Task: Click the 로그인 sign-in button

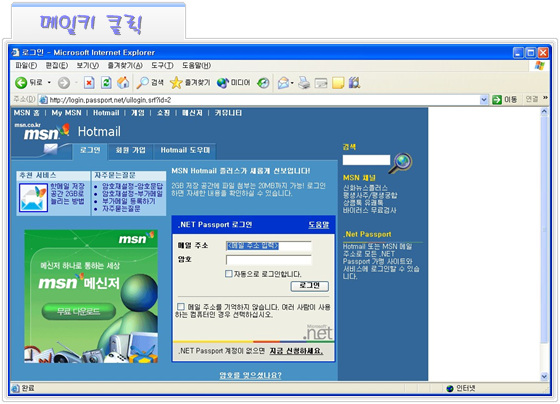Action: point(310,286)
